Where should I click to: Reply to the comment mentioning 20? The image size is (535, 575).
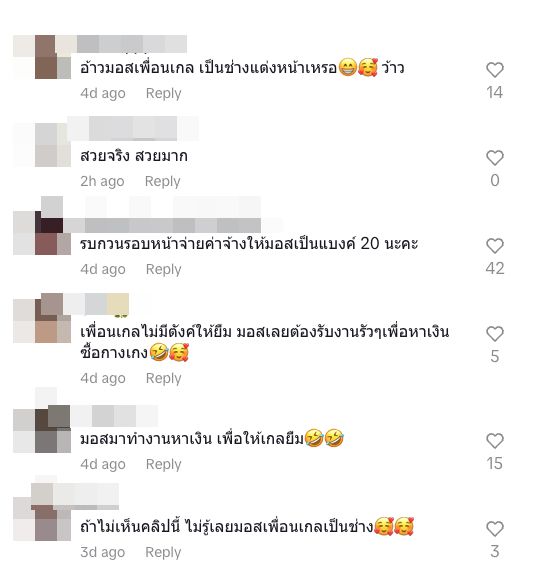pos(164,269)
